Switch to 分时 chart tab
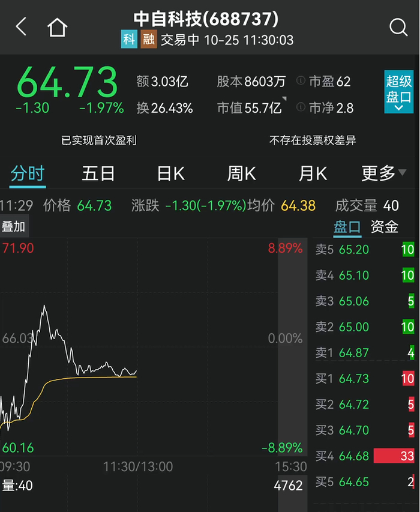 point(28,173)
